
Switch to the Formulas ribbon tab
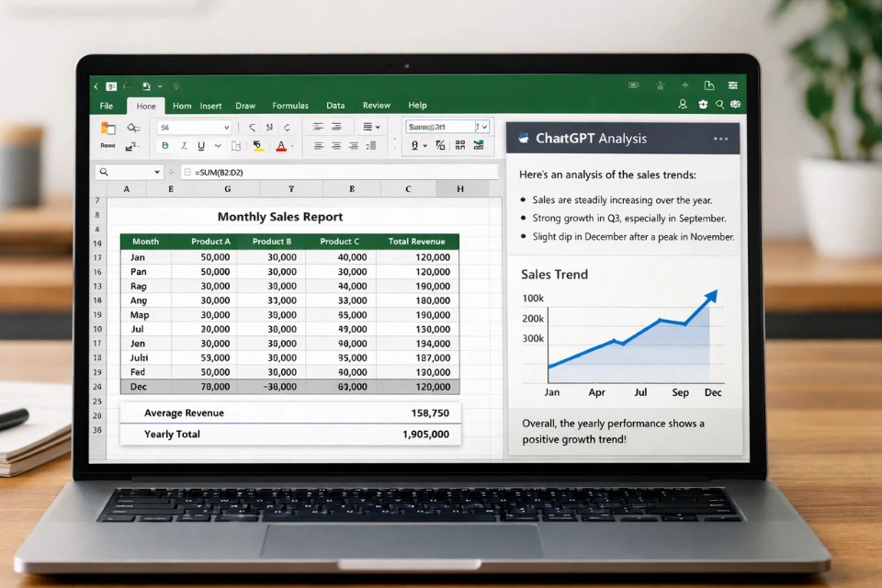point(290,105)
